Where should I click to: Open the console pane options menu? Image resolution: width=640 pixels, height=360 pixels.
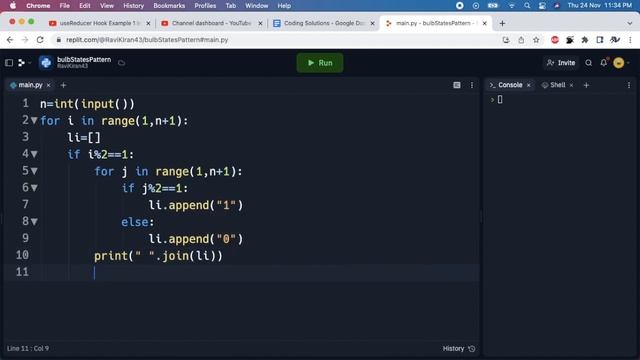point(629,85)
